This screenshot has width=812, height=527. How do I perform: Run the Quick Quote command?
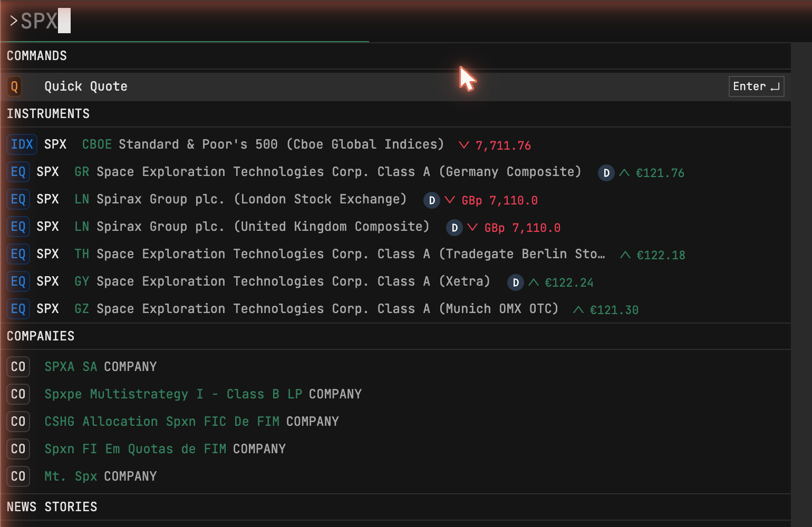coord(395,86)
